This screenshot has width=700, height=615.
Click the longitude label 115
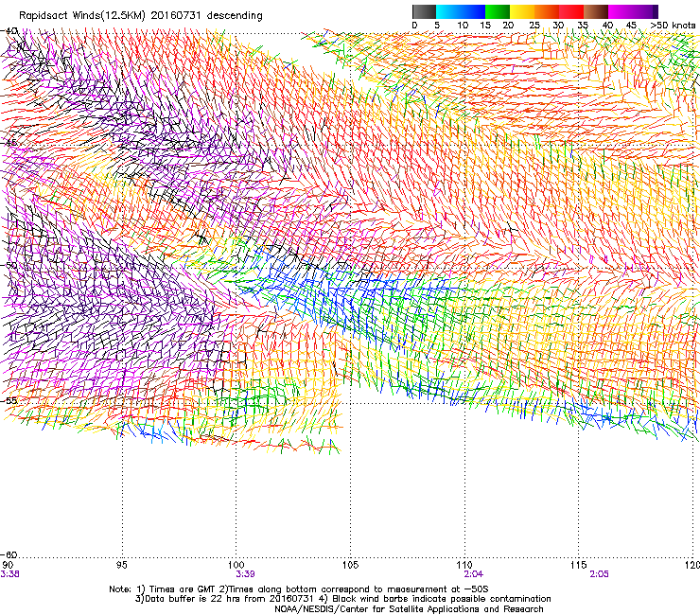579,565
